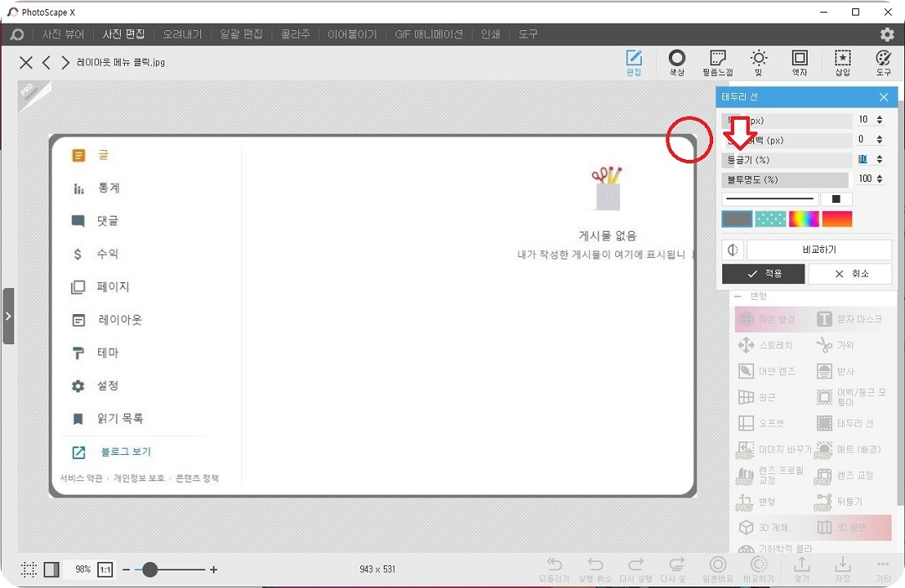
Task: Select the 테두리 선 (Border Line) tool in list
Action: [846, 423]
